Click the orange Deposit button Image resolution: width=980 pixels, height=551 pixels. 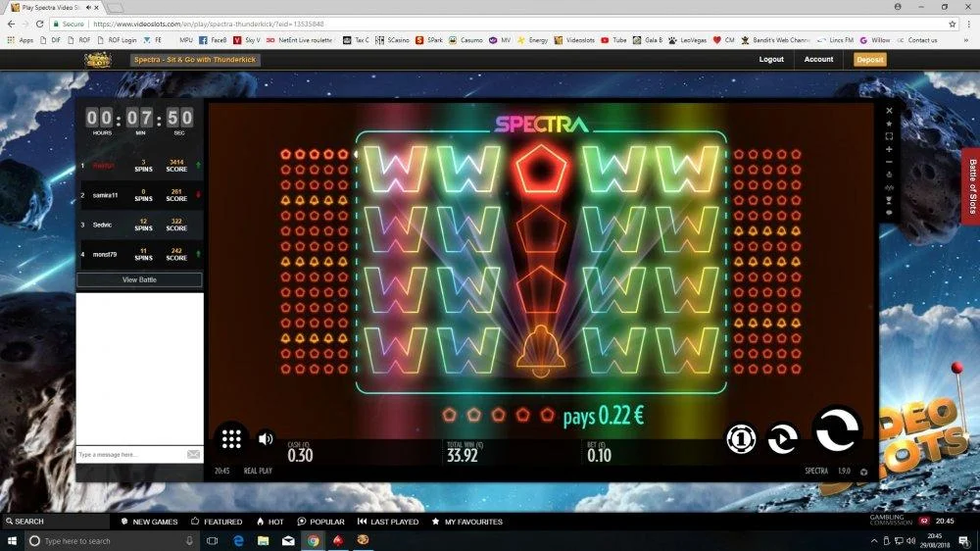click(870, 60)
